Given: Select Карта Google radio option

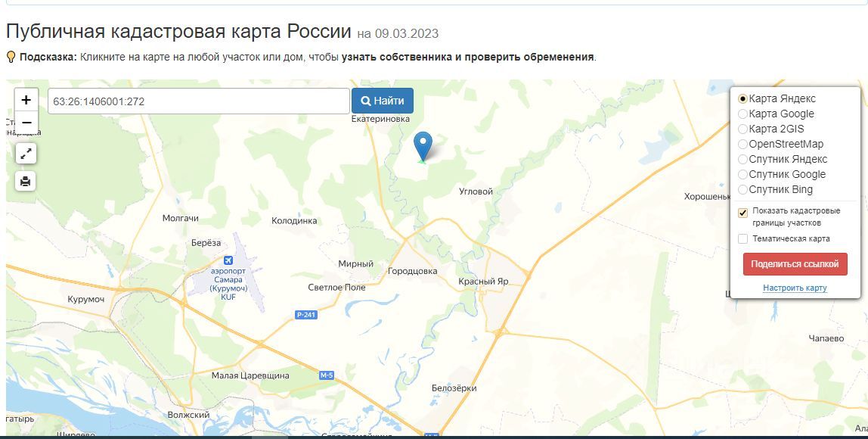Looking at the screenshot, I should tap(743, 114).
